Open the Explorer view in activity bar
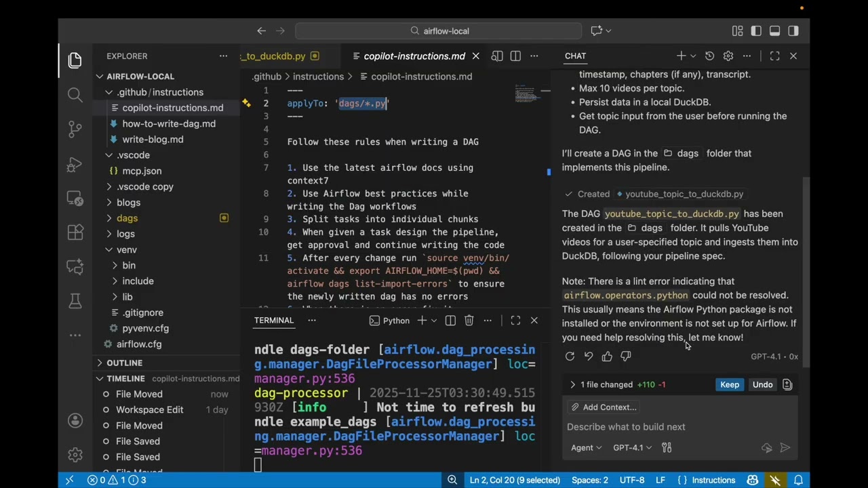This screenshot has width=868, height=488. [75, 60]
